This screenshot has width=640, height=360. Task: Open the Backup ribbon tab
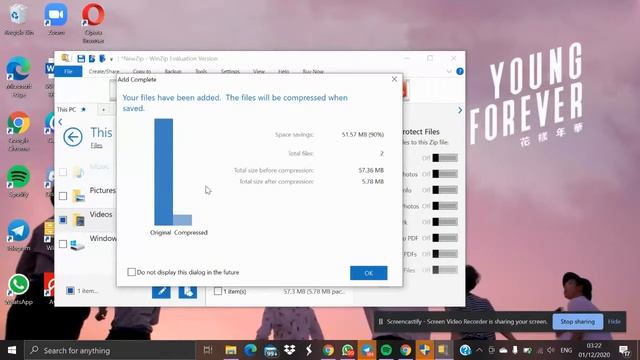point(173,71)
